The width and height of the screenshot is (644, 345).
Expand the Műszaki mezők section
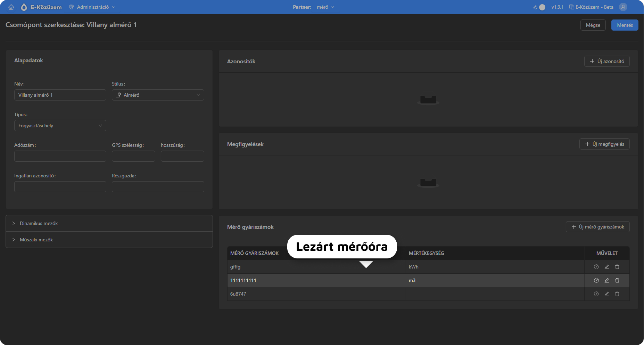click(x=36, y=240)
